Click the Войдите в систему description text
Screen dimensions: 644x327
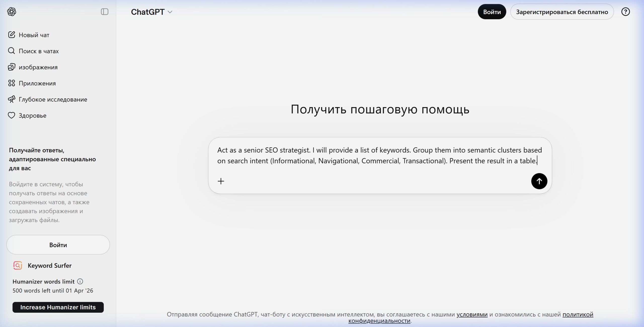49,202
